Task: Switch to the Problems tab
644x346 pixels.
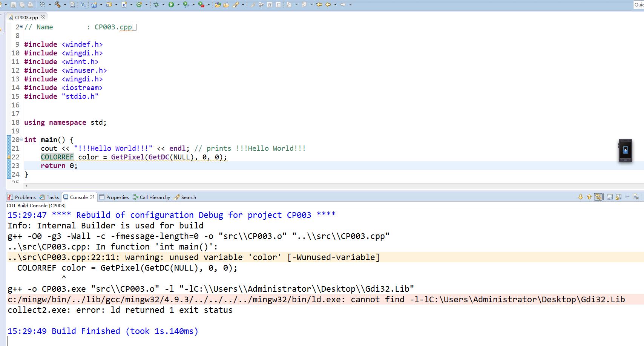Action: (x=22, y=197)
